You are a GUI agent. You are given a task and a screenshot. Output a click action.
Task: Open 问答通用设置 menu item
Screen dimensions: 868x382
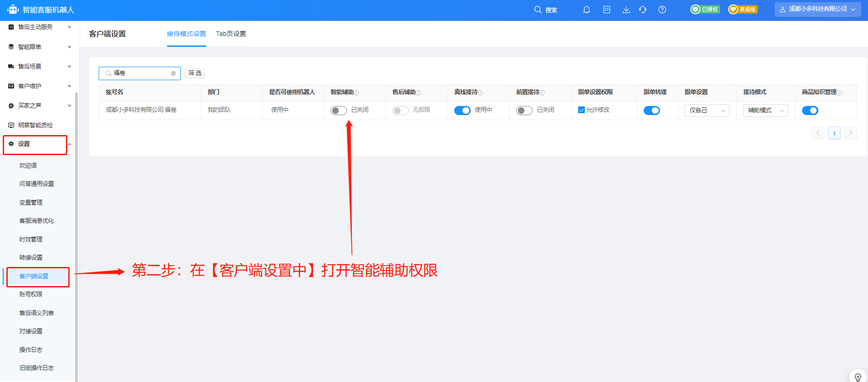(x=36, y=184)
